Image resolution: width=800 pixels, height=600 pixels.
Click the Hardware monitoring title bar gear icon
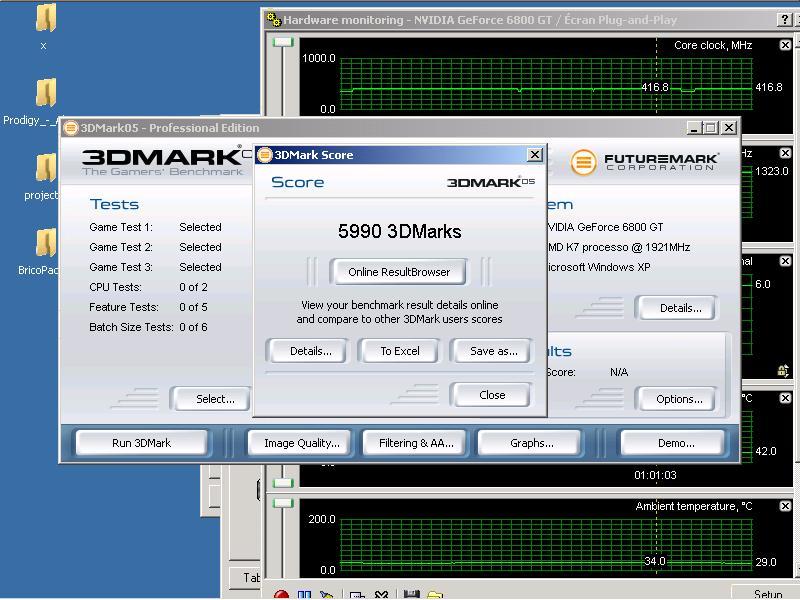(x=274, y=20)
